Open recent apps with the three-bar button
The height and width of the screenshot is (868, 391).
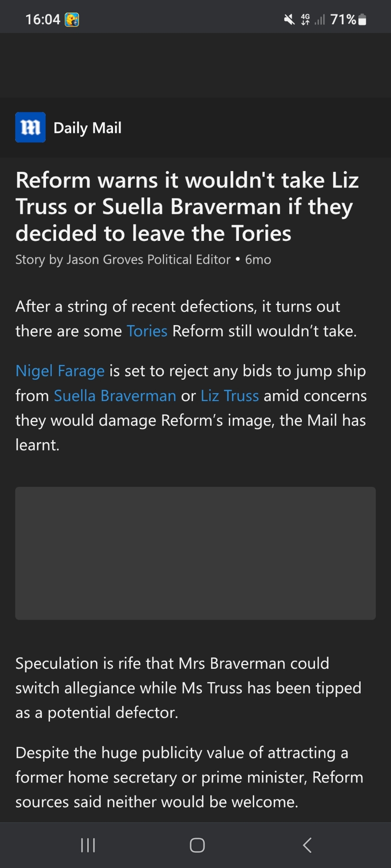click(x=88, y=845)
